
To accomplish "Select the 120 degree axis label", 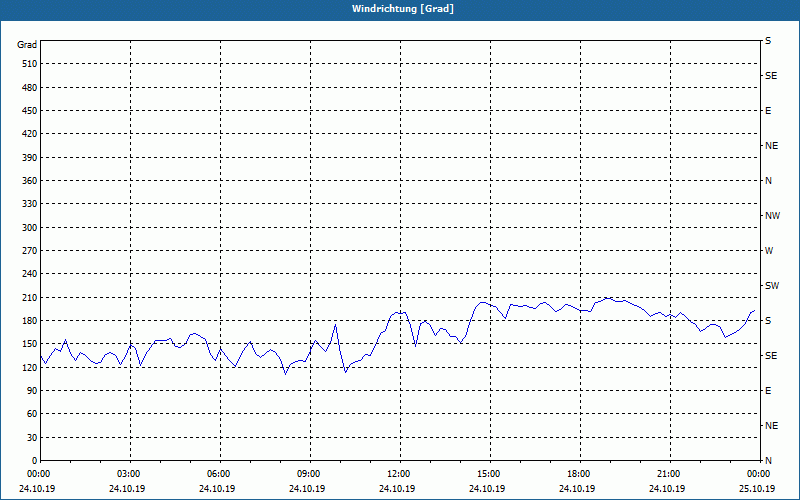I will coord(30,367).
